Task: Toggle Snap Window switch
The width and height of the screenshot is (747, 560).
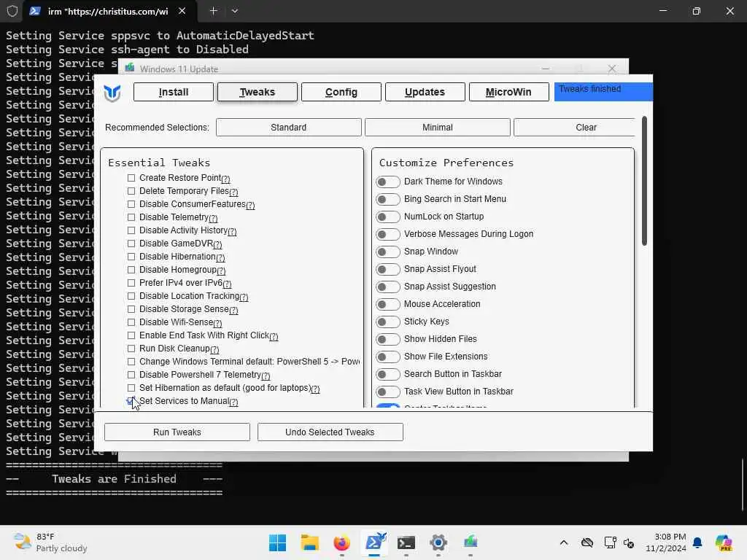Action: pos(388,252)
